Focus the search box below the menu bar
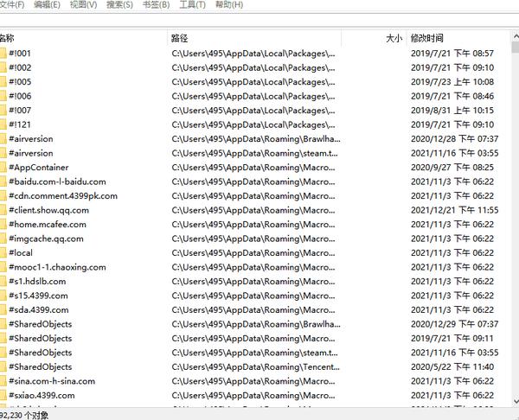This screenshot has width=519, height=420. coord(259,20)
